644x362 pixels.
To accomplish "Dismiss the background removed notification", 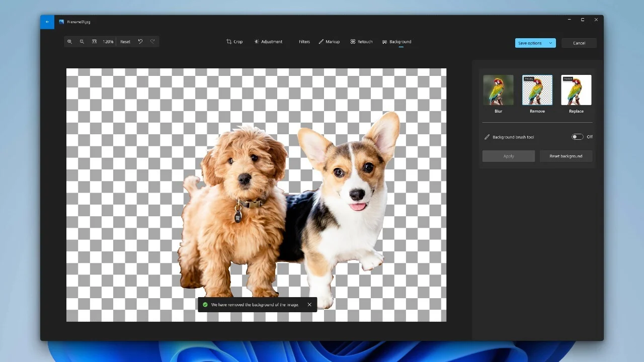I will click(x=309, y=305).
